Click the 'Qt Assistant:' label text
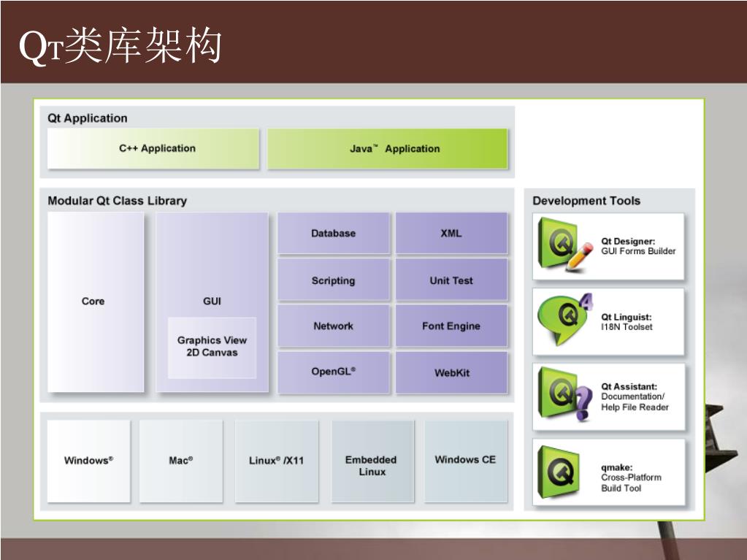 [629, 387]
